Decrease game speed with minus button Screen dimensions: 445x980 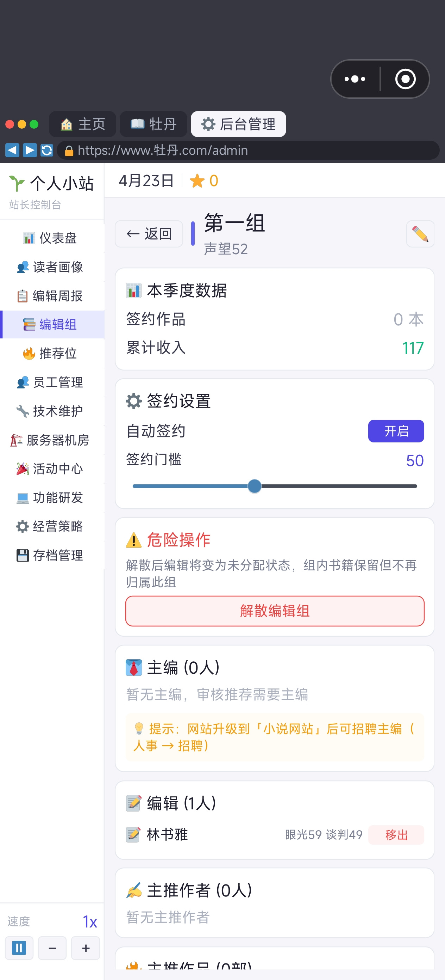click(52, 948)
